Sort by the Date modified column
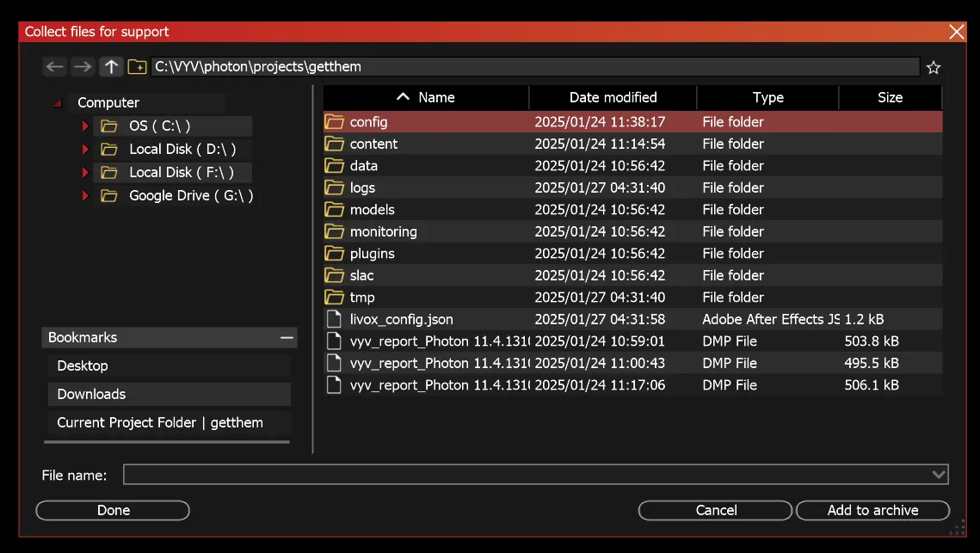Image resolution: width=980 pixels, height=553 pixels. pos(613,97)
